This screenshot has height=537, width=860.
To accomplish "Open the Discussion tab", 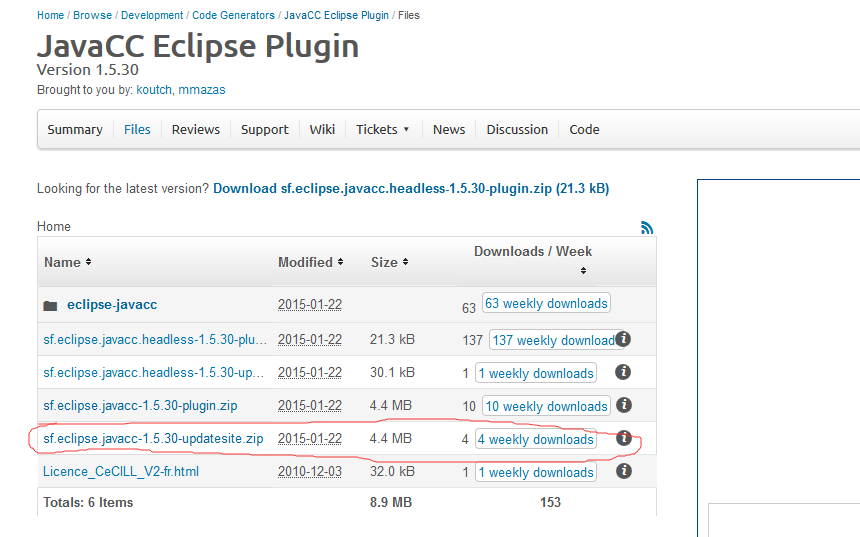I will click(517, 129).
